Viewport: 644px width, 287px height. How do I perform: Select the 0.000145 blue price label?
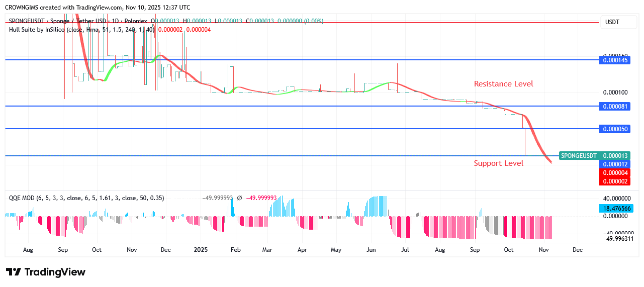[x=615, y=60]
